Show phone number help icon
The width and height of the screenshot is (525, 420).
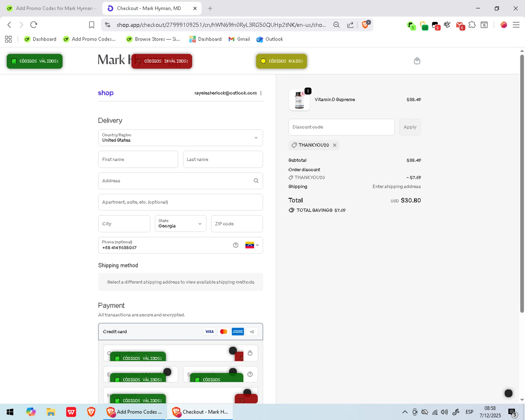coord(236,245)
